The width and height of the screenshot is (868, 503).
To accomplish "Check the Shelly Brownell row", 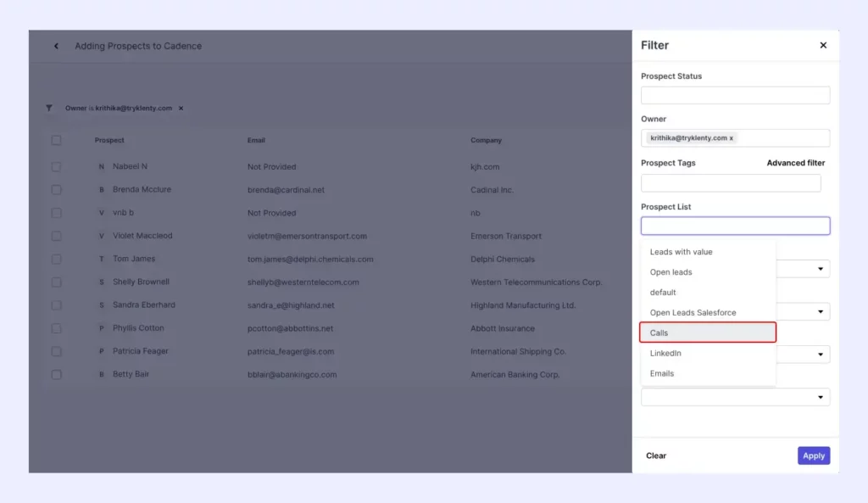I will point(56,282).
